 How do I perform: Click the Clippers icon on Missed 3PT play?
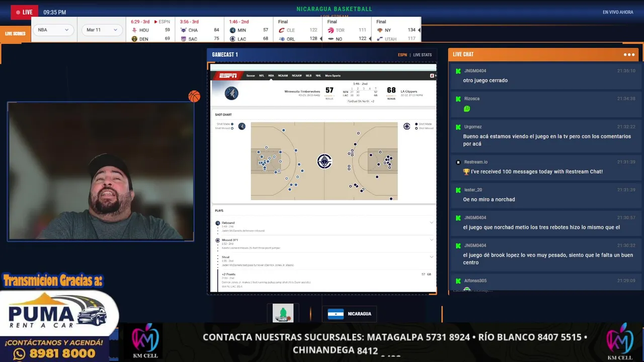tap(218, 240)
